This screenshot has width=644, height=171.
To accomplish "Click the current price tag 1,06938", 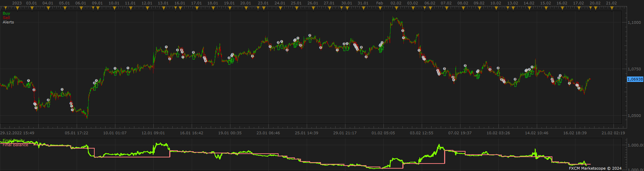I will [635, 79].
